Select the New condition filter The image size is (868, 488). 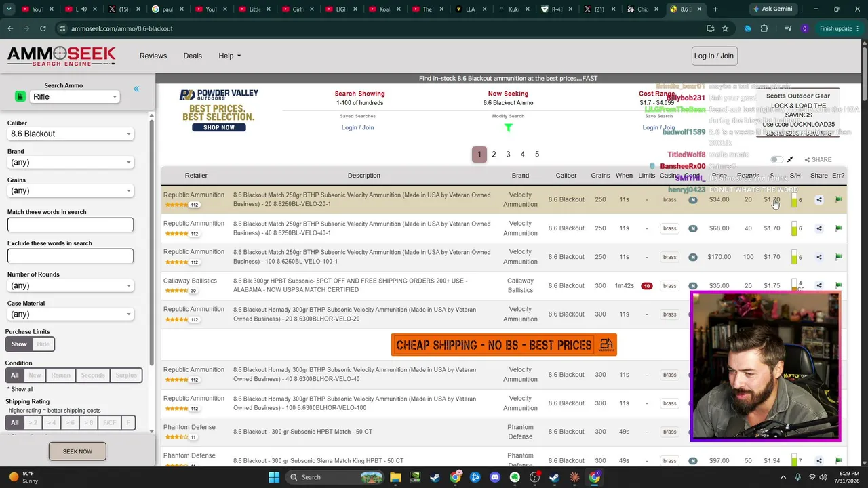(35, 375)
